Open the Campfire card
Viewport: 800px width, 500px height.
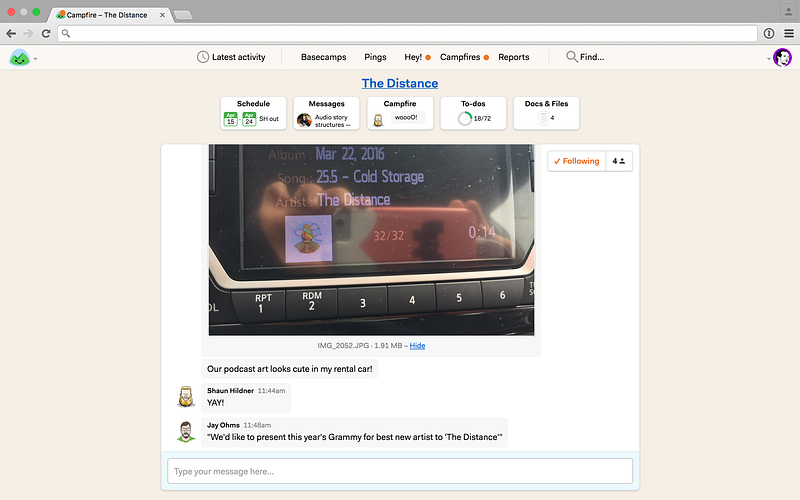tap(400, 113)
